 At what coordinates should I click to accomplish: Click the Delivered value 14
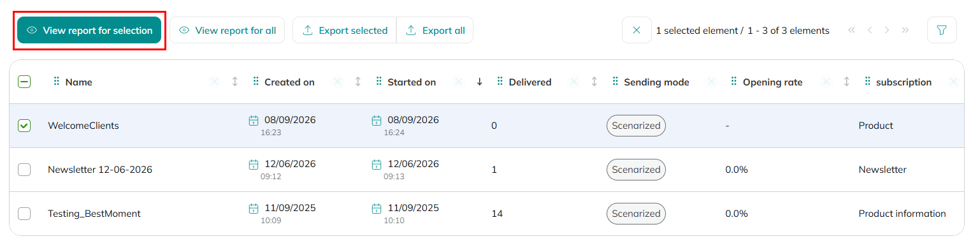[x=497, y=214]
